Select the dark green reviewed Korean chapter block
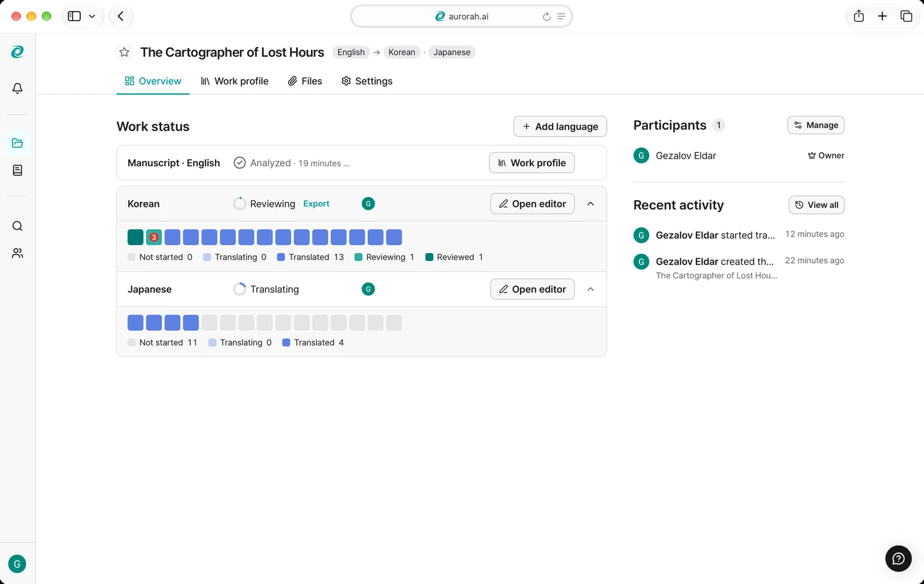924x584 pixels. 136,237
